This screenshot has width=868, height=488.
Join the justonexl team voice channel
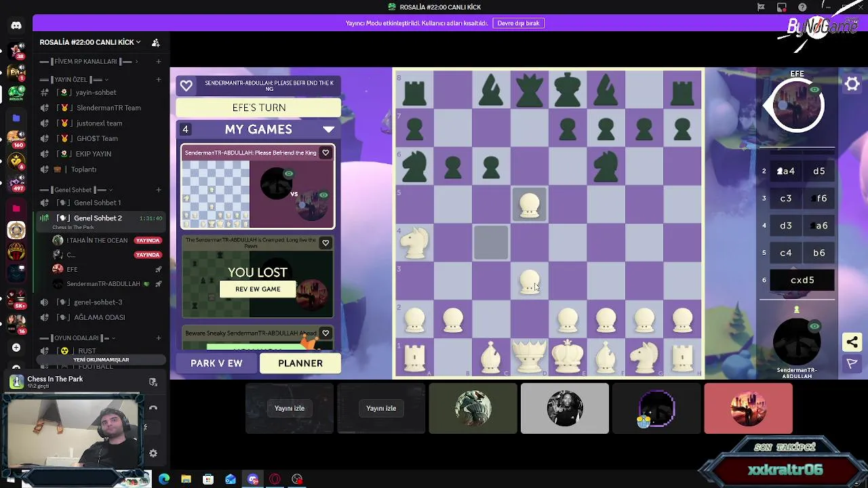pyautogui.click(x=100, y=123)
